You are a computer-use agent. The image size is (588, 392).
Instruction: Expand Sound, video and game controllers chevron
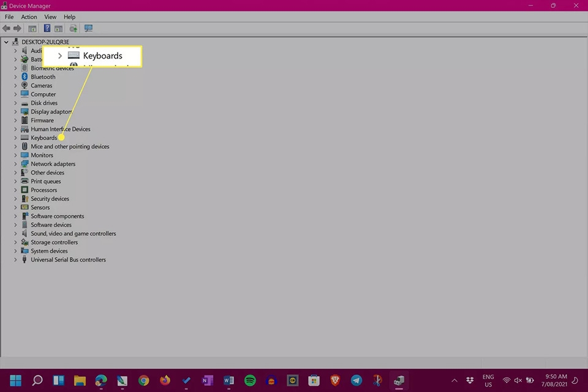pos(15,234)
